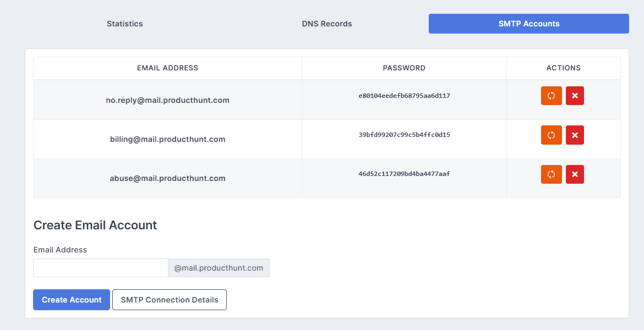Screen dimensions: 644x330
Task: Regenerate password for billing@mail.producthunt.com
Action: click(x=551, y=135)
